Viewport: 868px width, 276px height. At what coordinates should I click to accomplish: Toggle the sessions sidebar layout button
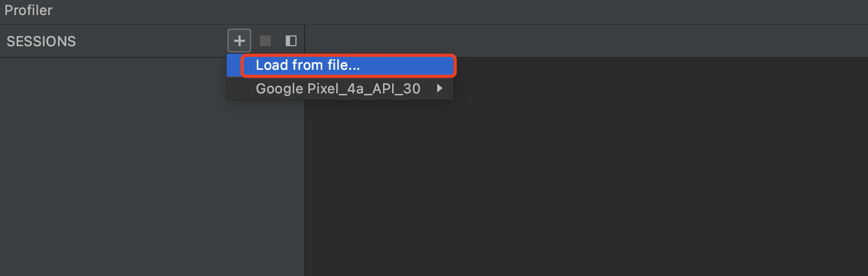(x=291, y=41)
